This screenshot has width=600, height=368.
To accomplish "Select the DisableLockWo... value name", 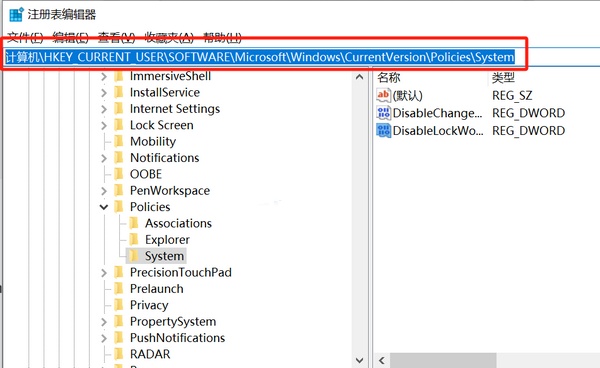I will point(438,130).
